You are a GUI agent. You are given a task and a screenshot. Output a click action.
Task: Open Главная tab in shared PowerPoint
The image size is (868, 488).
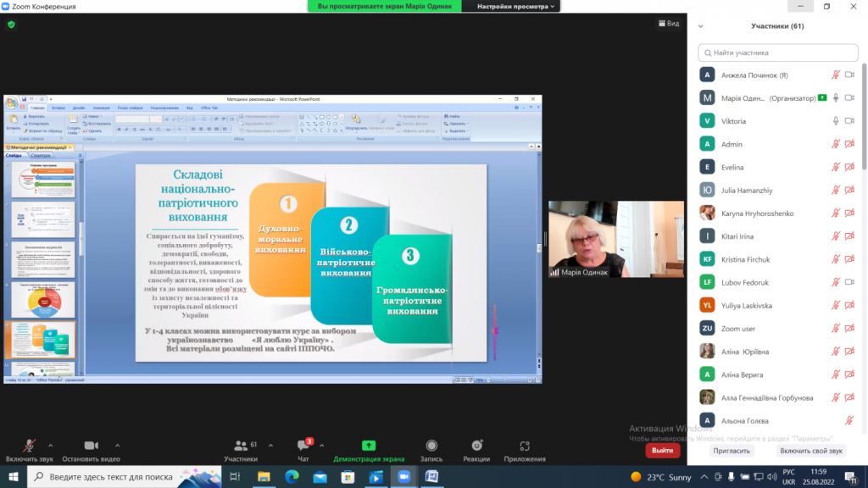(x=37, y=108)
